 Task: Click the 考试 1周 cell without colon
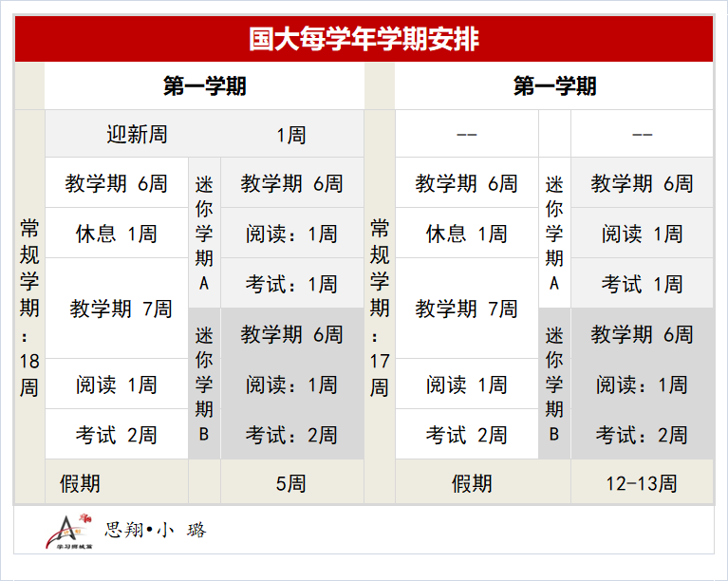tap(643, 284)
